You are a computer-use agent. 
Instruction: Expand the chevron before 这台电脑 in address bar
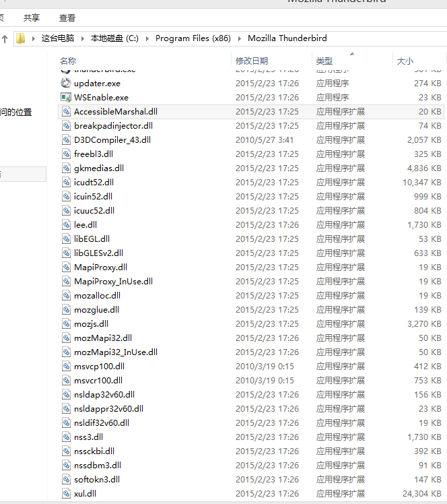point(34,38)
